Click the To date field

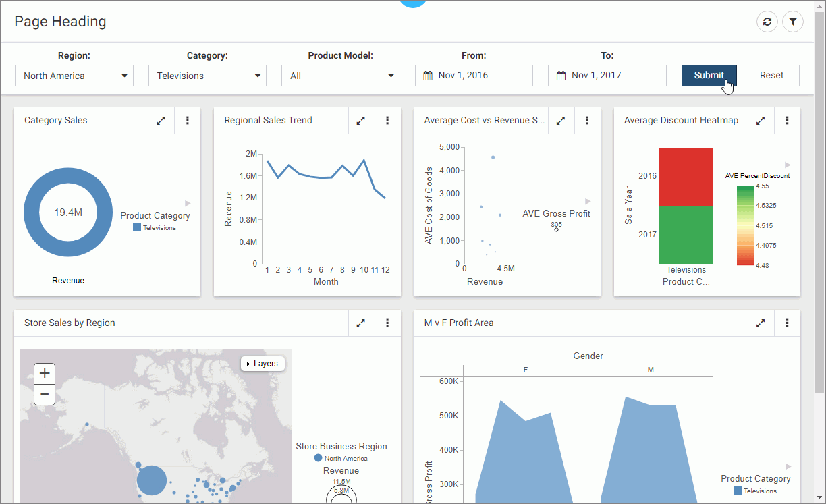pos(607,76)
